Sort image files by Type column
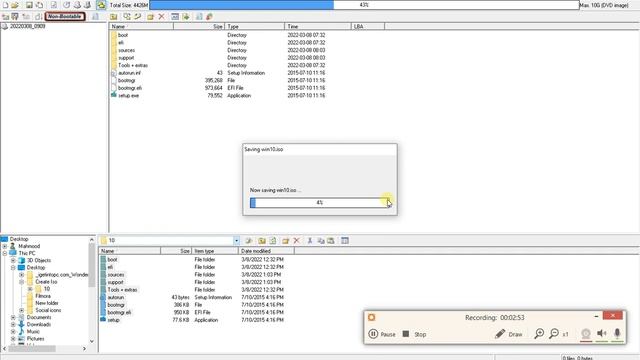This screenshot has height=360, width=640. click(255, 26)
